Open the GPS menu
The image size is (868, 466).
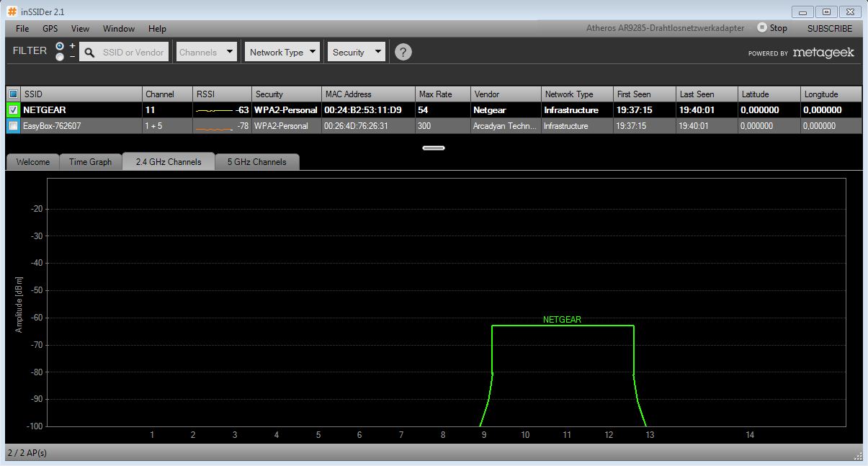click(x=50, y=29)
